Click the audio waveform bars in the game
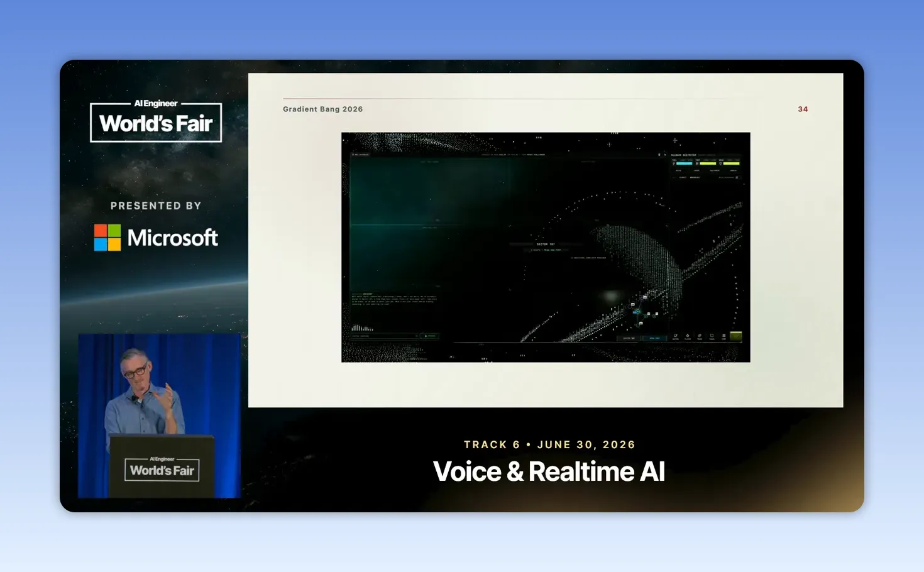 [x=362, y=327]
